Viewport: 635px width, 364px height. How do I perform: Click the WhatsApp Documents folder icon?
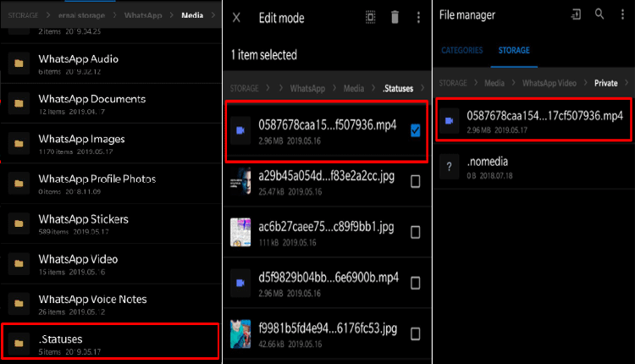[19, 103]
